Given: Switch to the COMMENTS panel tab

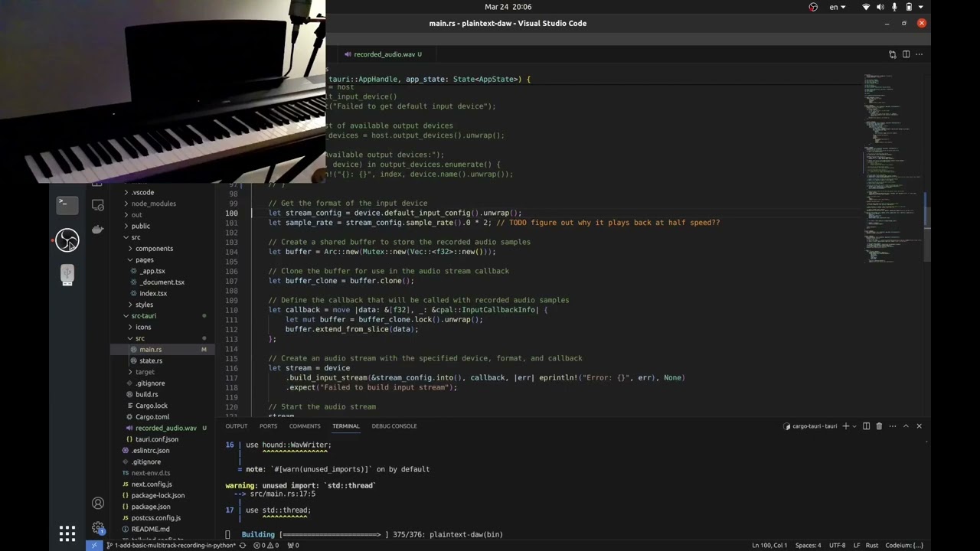Looking at the screenshot, I should point(305,426).
